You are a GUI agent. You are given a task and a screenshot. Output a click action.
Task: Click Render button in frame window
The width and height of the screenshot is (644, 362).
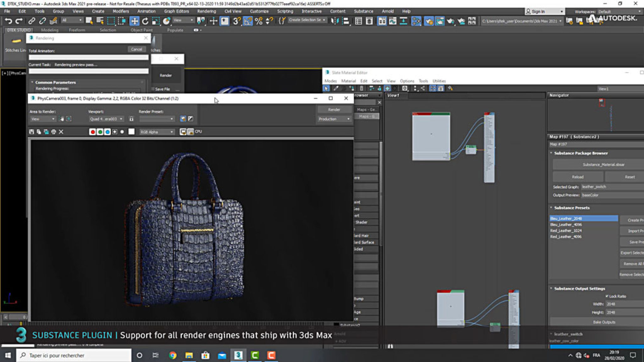click(x=334, y=110)
